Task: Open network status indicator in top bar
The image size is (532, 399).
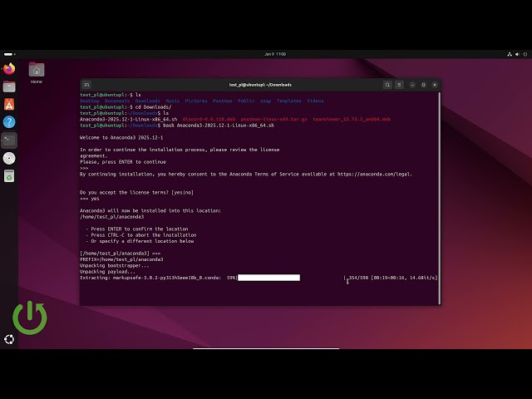Action: pos(510,54)
